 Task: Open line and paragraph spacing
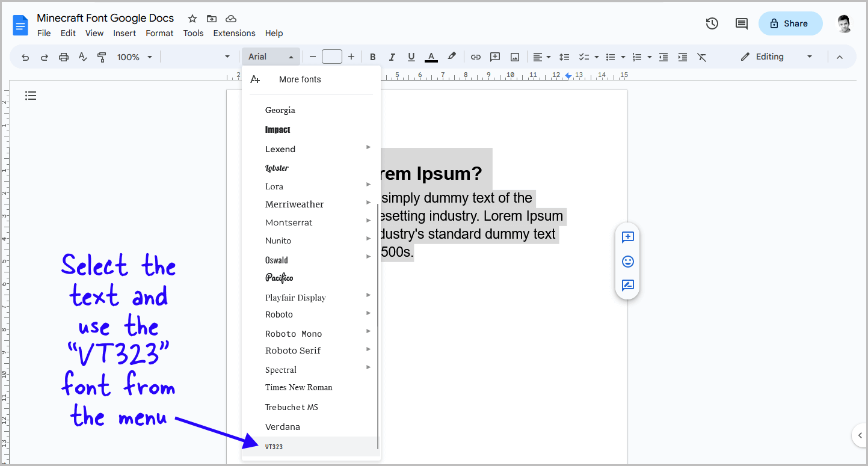click(x=564, y=57)
